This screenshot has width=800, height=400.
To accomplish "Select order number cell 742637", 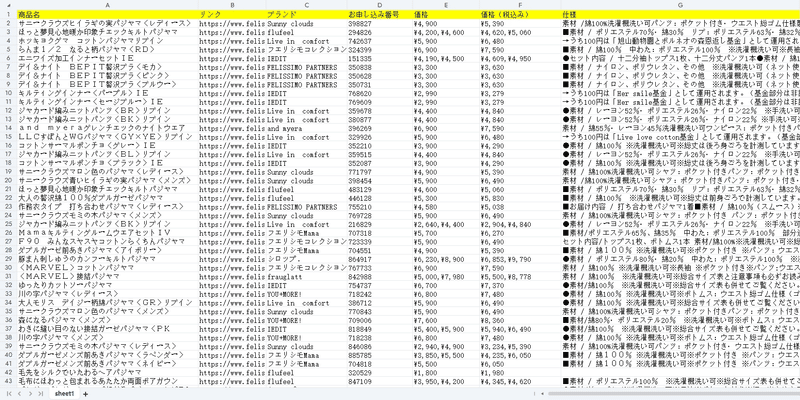I will (x=380, y=41).
